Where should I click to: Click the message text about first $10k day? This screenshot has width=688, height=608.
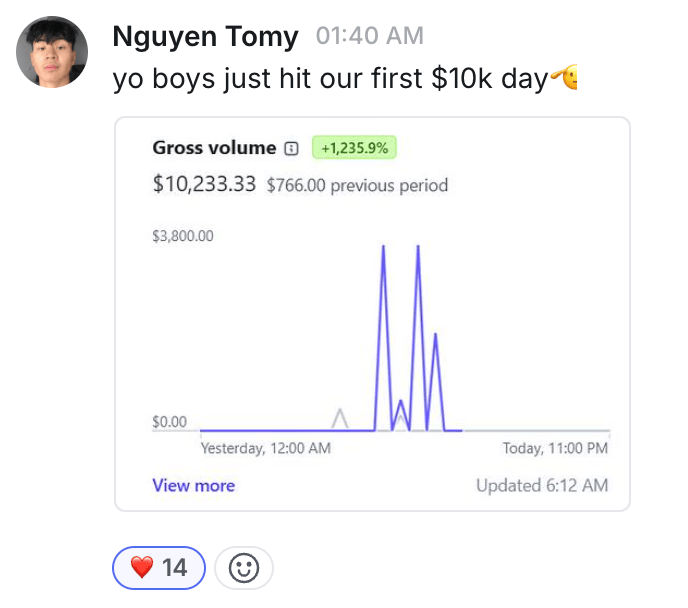click(x=330, y=78)
